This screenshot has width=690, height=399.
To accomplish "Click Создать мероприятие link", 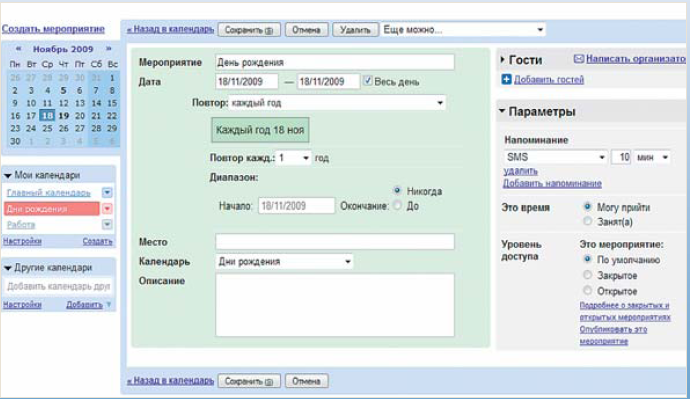I will click(53, 29).
